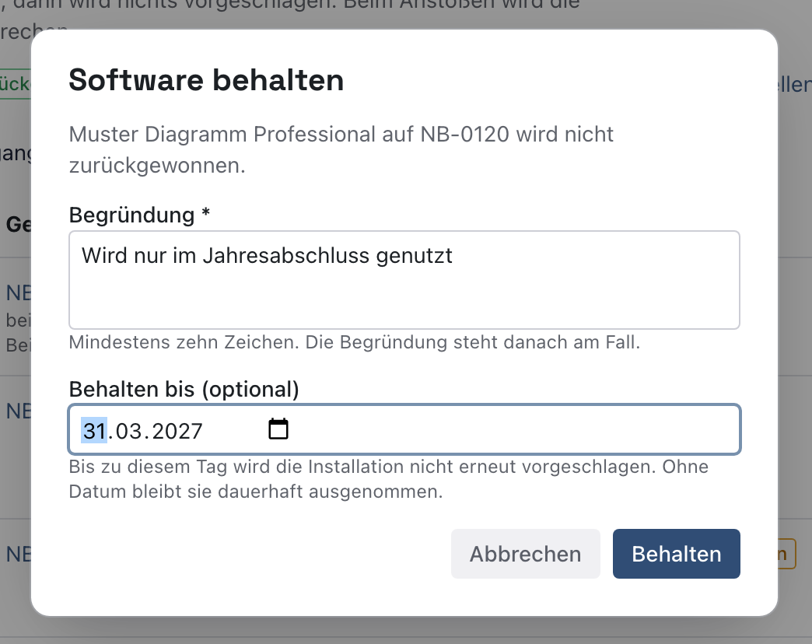Screen dimensions: 812x644
Task: Select the month segment 03 in the date
Action: (128, 431)
